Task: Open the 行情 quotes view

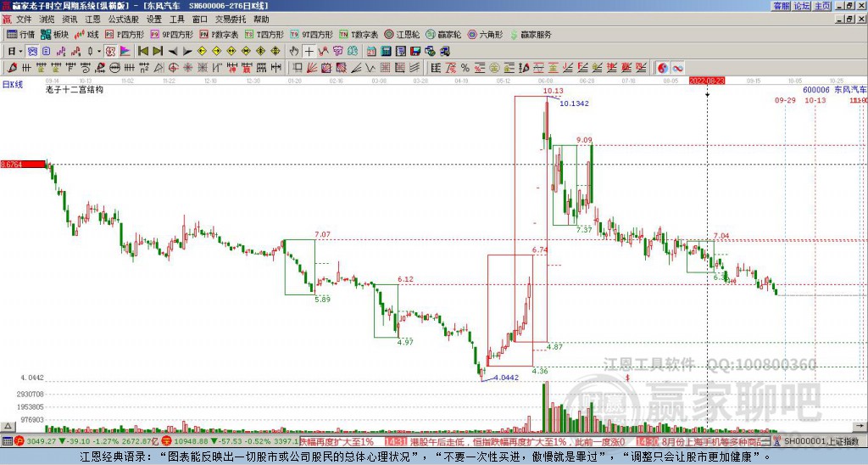Action: pos(20,34)
